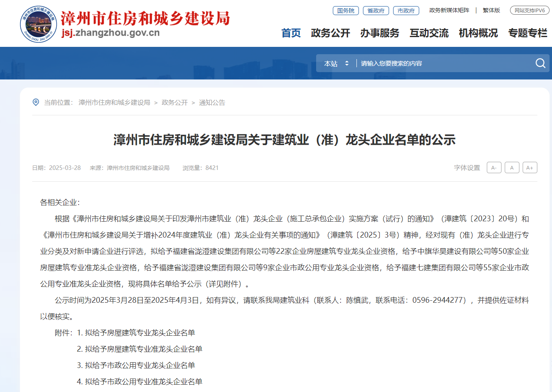Click breadcrumb link 通知公告
The image size is (552, 392).
212,102
